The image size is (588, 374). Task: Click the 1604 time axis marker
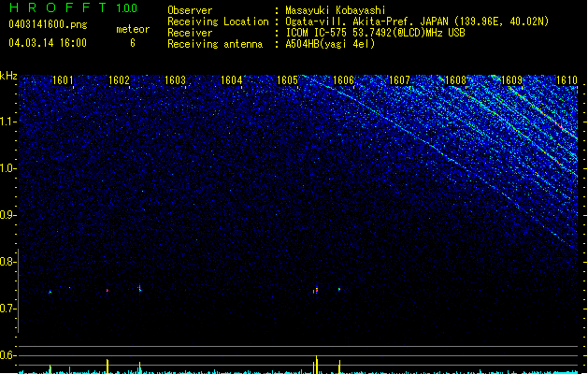click(232, 80)
